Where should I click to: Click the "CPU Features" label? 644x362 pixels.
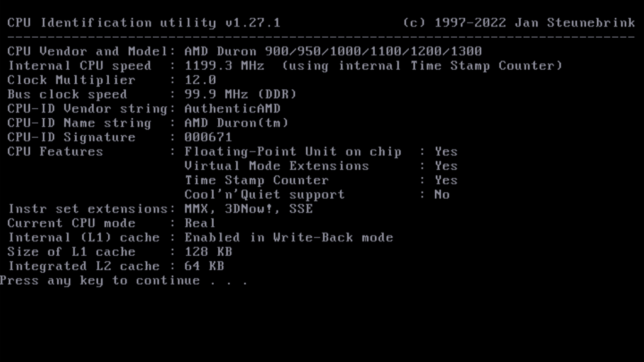(55, 152)
